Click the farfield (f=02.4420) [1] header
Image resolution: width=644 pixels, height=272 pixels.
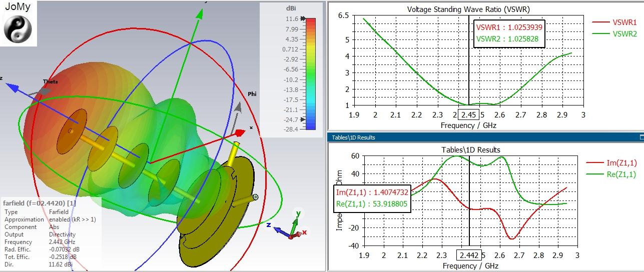click(x=40, y=204)
